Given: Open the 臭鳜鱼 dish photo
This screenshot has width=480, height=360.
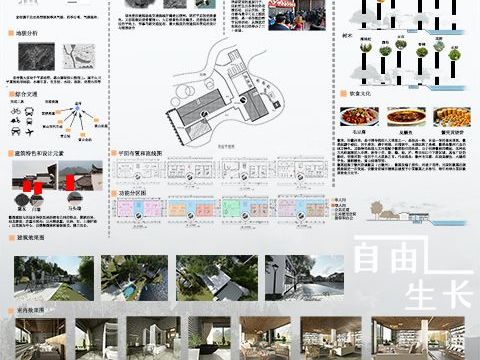Looking at the screenshot, I should 406,117.
